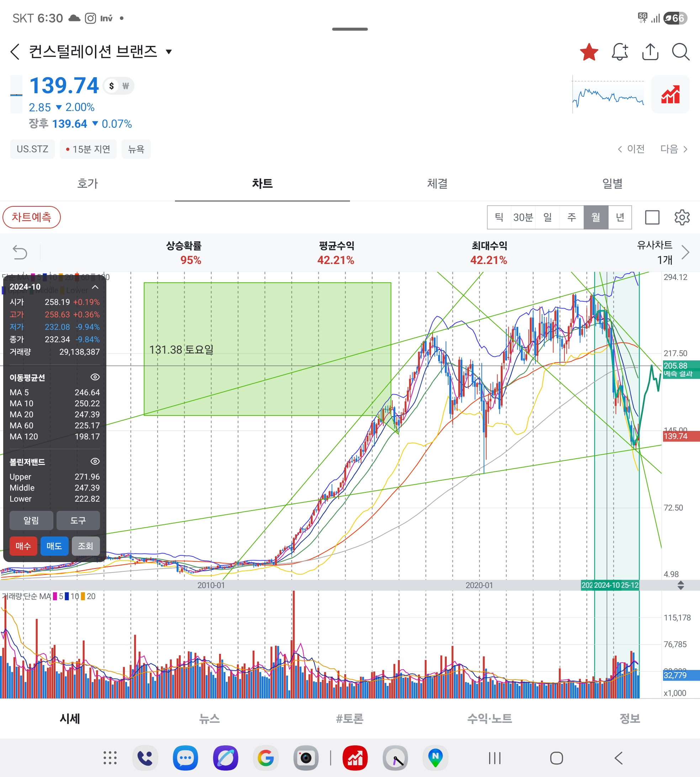Viewport: 700px width, 777px height.
Task: Tap the undo arrow in the chart prediction bar
Action: click(20, 252)
